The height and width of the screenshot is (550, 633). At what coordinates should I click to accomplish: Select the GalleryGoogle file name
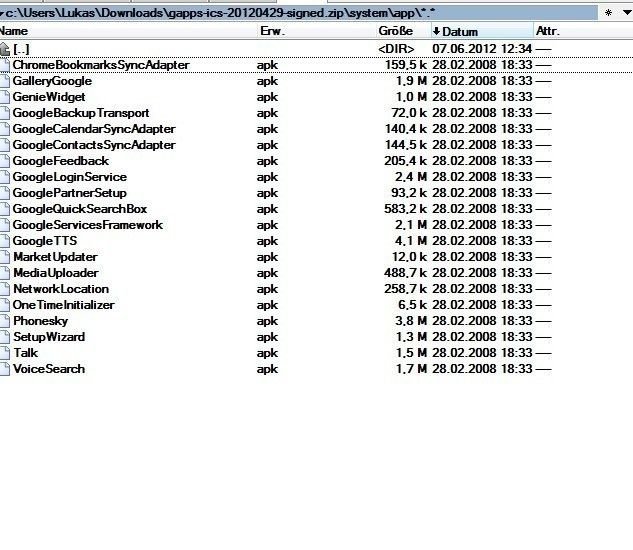point(52,81)
